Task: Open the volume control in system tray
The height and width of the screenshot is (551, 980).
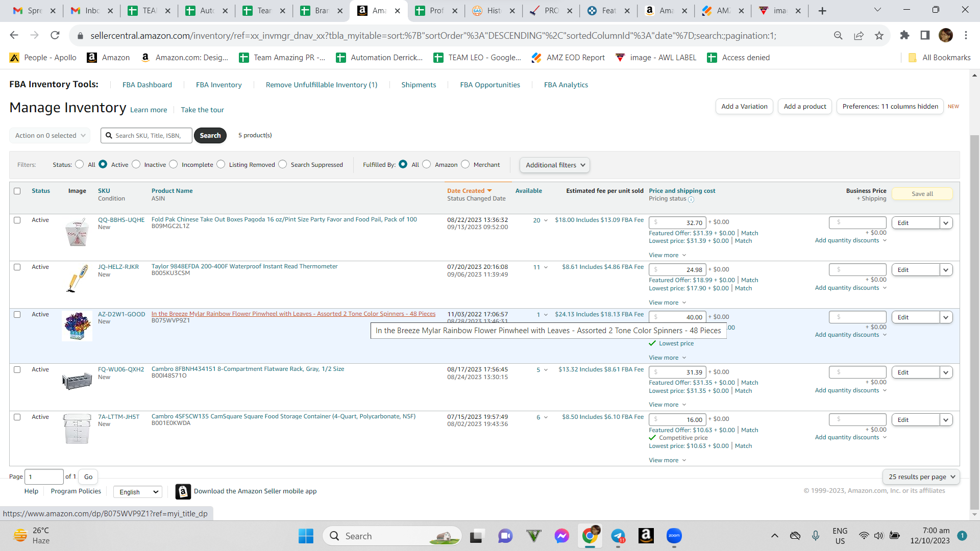Action: point(878,536)
